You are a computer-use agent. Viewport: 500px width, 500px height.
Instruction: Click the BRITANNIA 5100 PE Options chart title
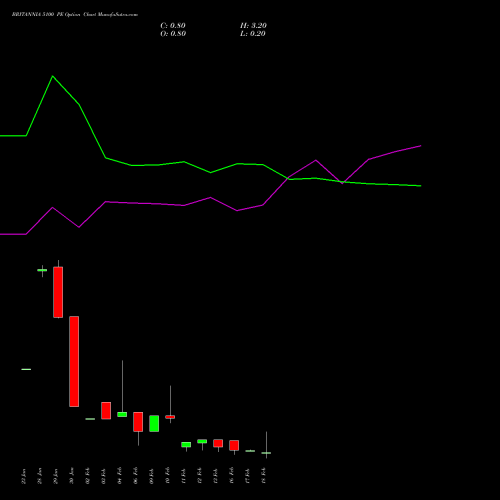pos(75,15)
